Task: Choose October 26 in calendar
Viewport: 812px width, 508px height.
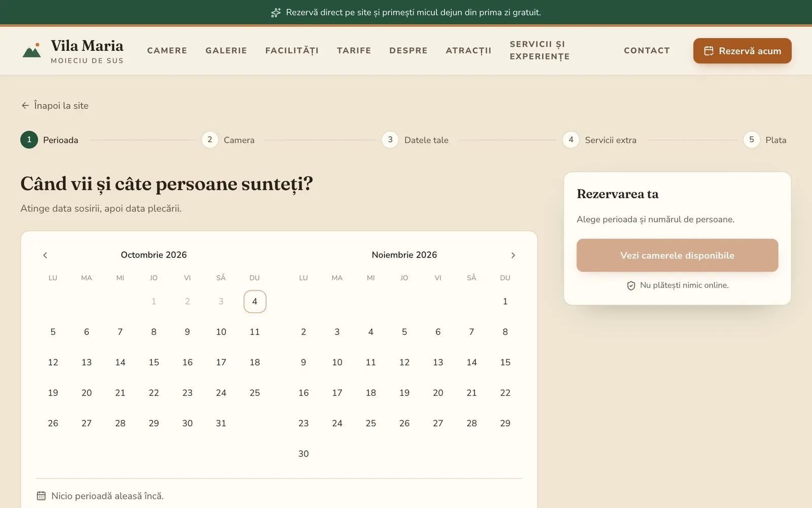Action: pos(53,423)
